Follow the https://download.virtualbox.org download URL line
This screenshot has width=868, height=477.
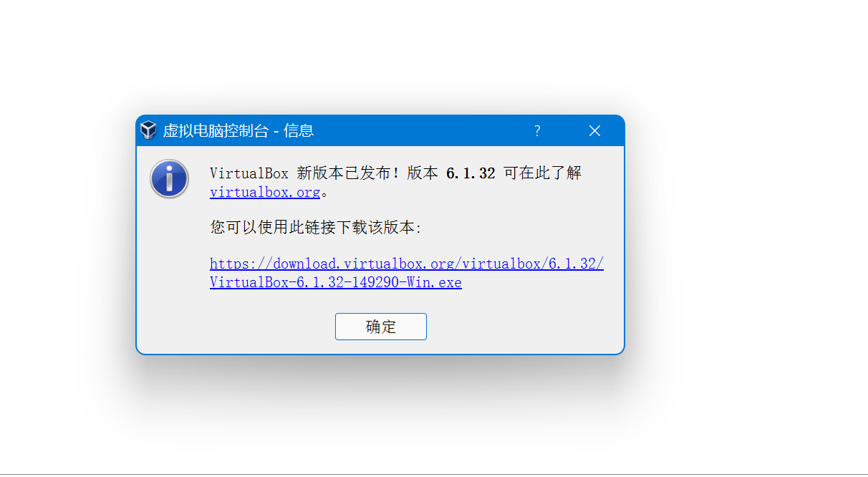407,264
